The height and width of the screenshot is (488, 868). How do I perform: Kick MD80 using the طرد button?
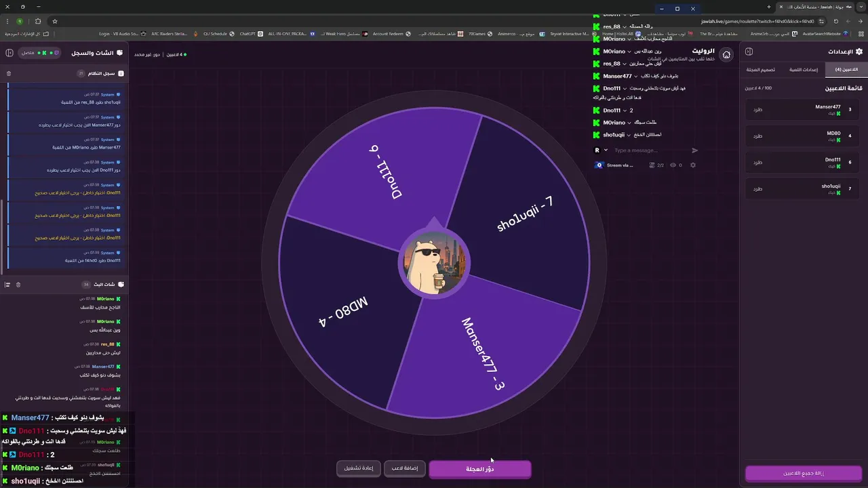click(x=758, y=136)
